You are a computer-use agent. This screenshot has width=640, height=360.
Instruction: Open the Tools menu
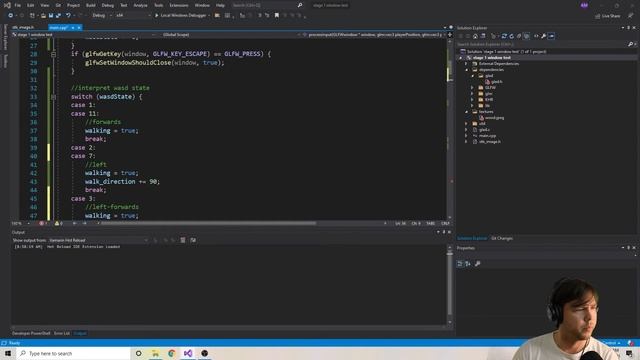pos(158,5)
